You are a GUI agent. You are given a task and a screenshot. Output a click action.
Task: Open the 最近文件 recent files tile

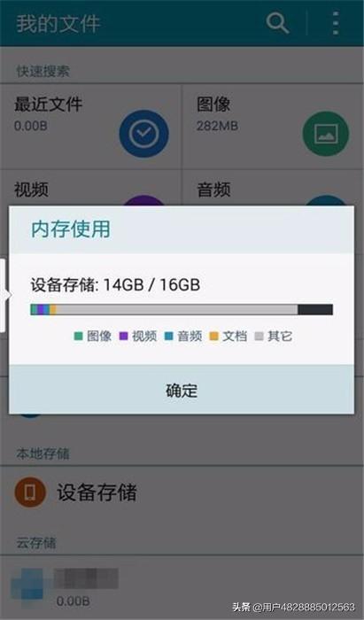point(90,127)
